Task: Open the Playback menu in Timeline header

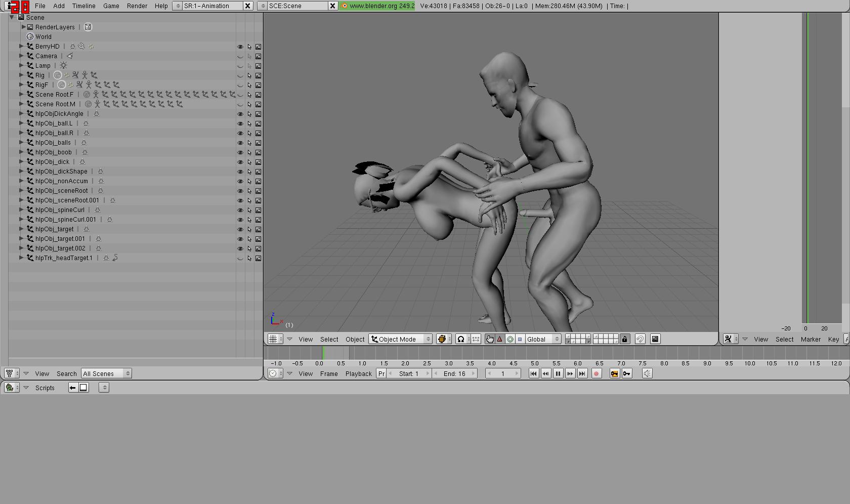Action: [359, 373]
